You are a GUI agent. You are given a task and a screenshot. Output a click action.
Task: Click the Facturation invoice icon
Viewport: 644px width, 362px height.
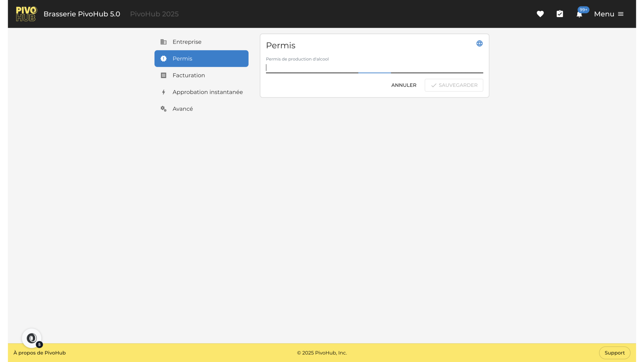[x=164, y=75]
